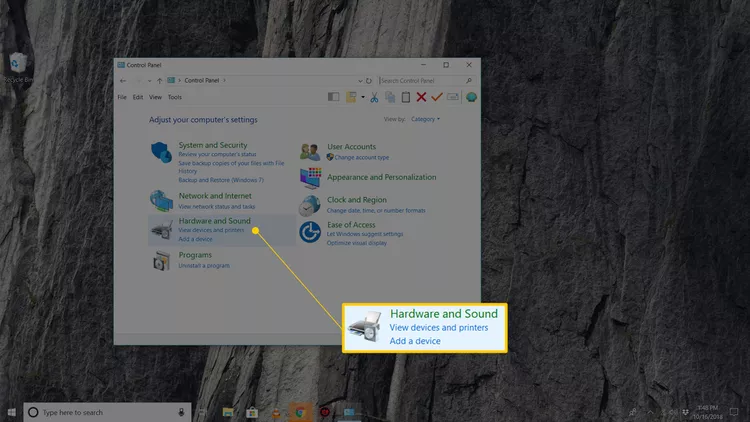Open the Ease of Access icon
The height and width of the screenshot is (422, 750).
310,232
